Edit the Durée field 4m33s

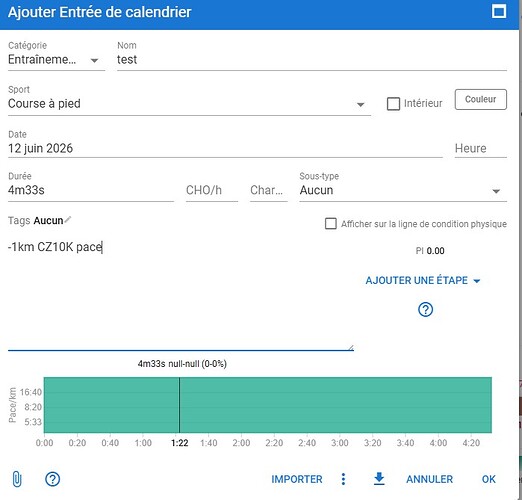[91, 190]
